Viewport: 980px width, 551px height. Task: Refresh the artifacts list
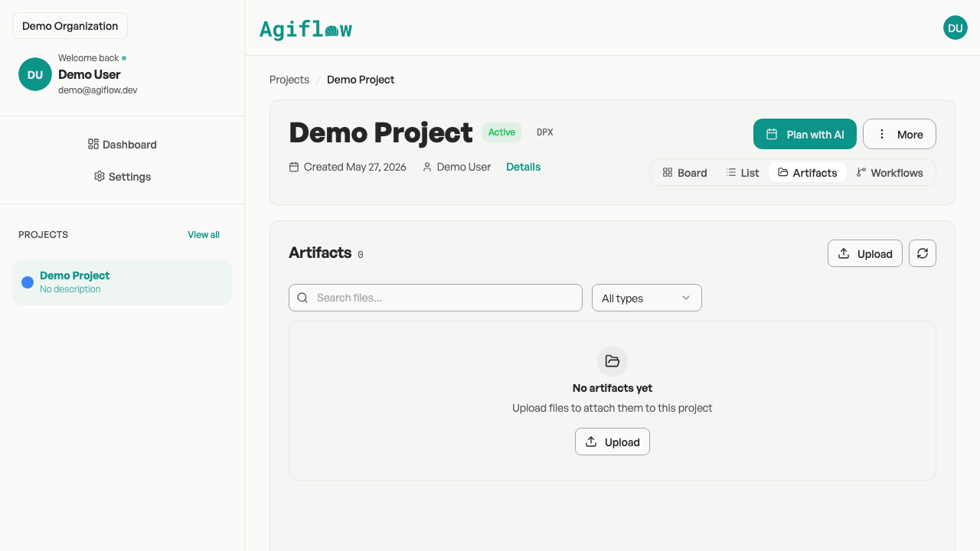(x=923, y=253)
